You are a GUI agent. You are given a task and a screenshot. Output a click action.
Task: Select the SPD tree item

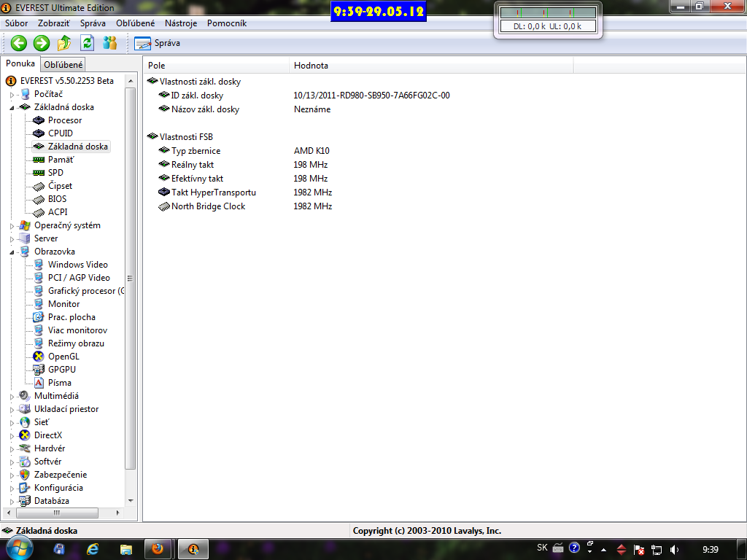[55, 173]
